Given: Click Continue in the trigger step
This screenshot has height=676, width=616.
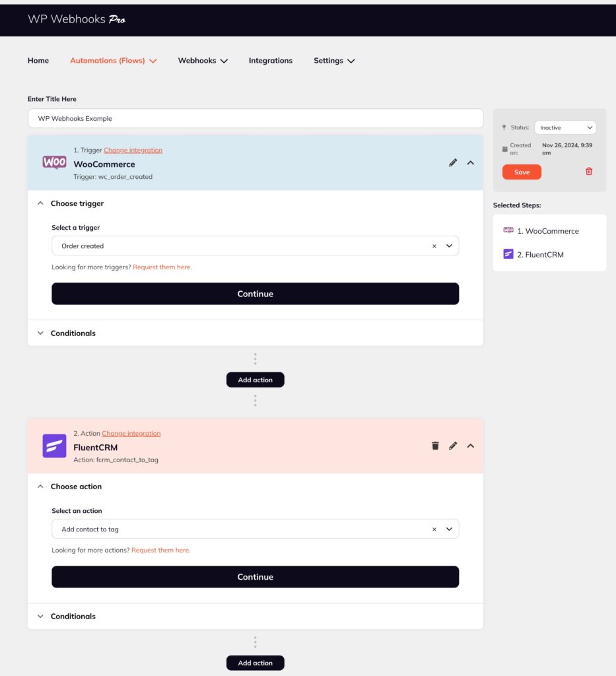Looking at the screenshot, I should (256, 294).
